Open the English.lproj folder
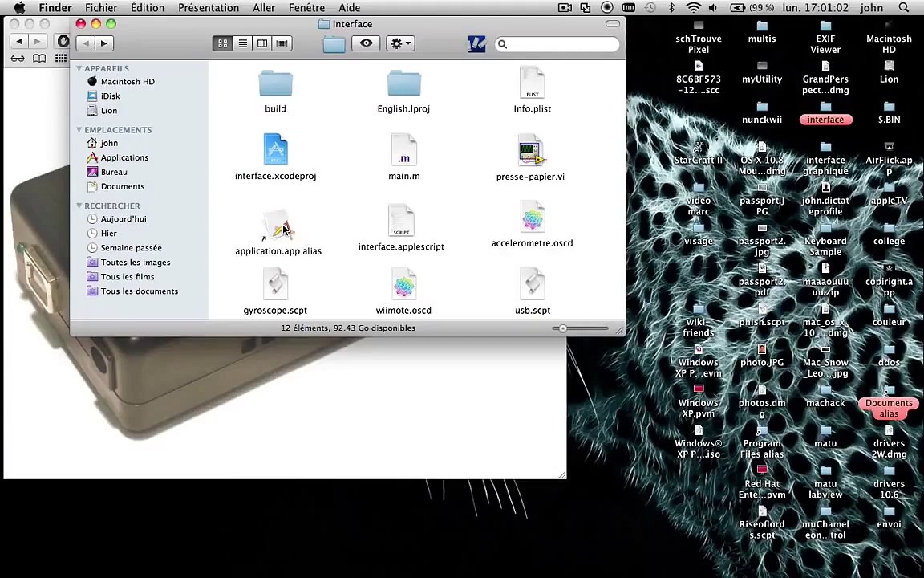This screenshot has width=924, height=578. 403,83
